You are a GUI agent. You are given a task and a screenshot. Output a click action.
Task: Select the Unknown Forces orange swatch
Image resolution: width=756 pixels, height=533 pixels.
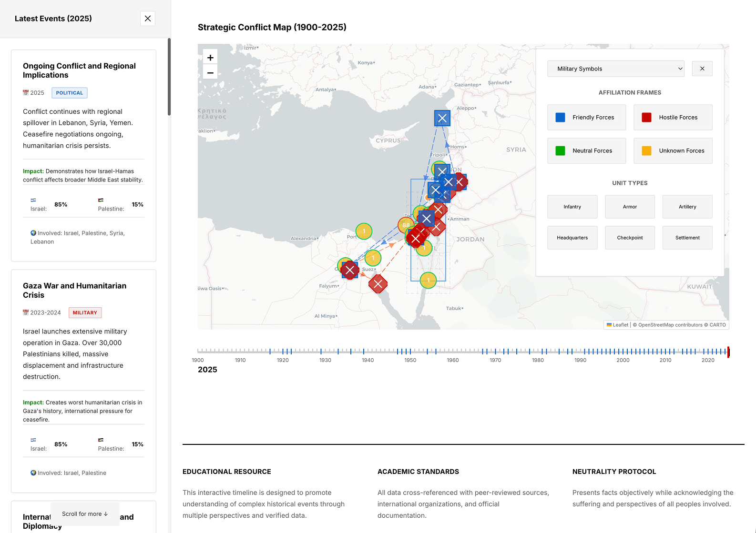(646, 151)
